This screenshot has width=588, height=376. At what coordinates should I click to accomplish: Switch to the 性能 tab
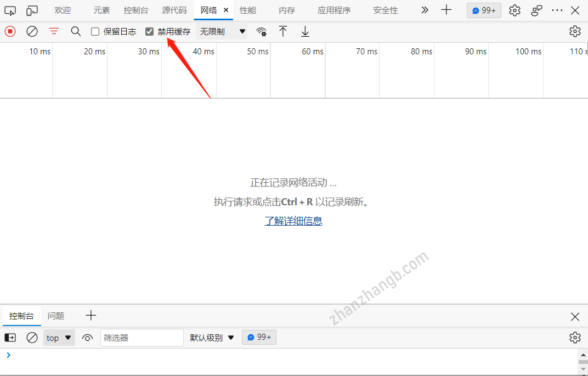coord(248,10)
